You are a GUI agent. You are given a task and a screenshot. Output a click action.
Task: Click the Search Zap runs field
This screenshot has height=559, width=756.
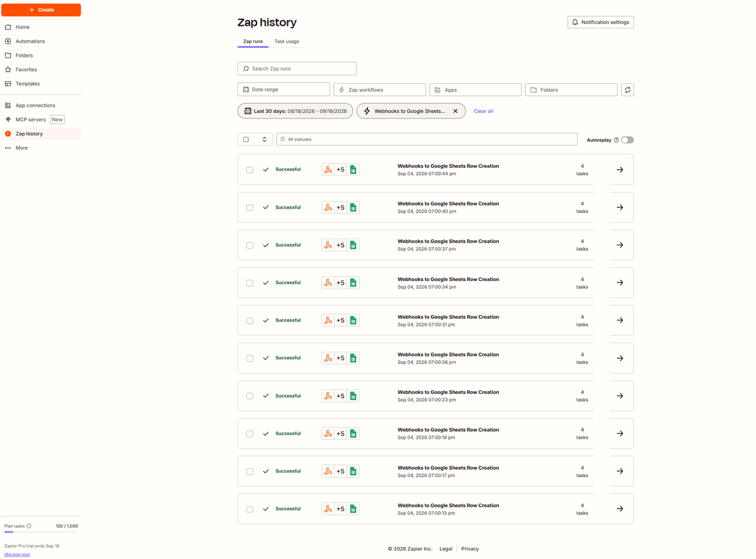click(x=297, y=69)
